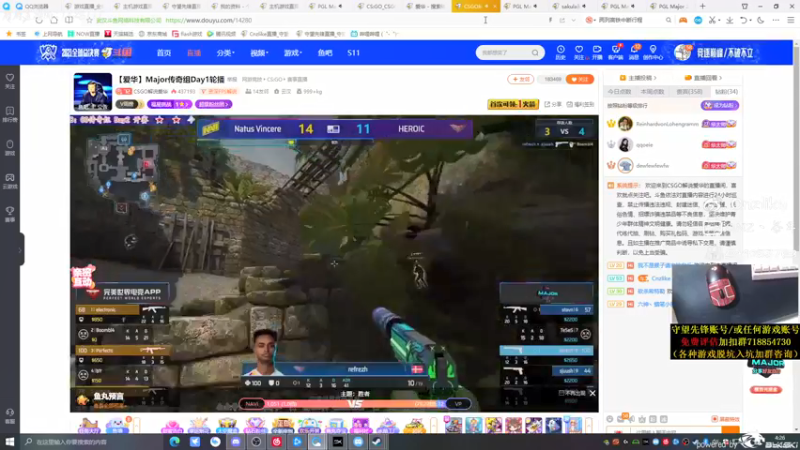Open the 首页 home nav item
Image resolution: width=800 pixels, height=450 pixels.
pyautogui.click(x=164, y=53)
